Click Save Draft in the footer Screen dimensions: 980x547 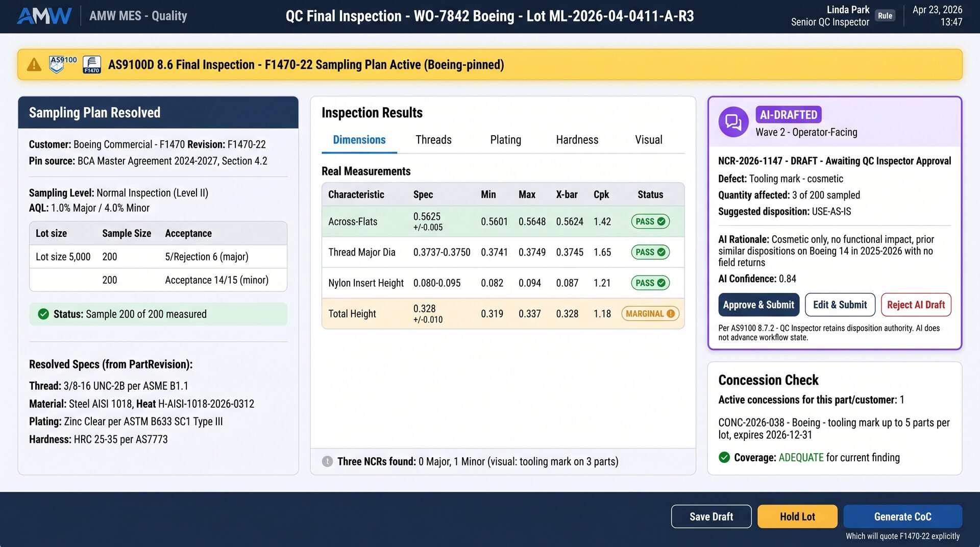pos(711,516)
